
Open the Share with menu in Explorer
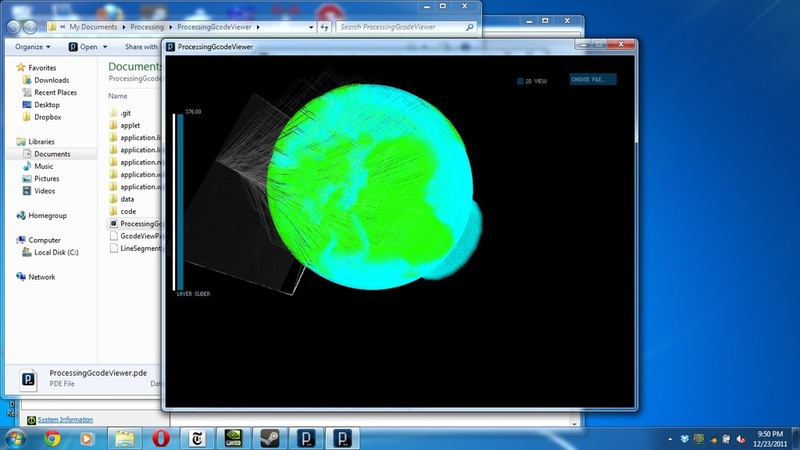tap(141, 46)
